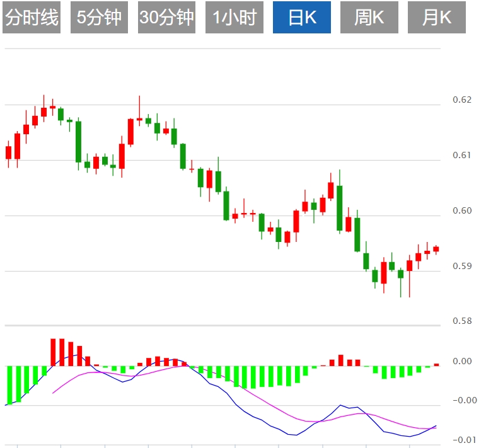The height and width of the screenshot is (448, 486).
Task: Select the rightmost candlestick on the chart
Action: tap(436, 249)
